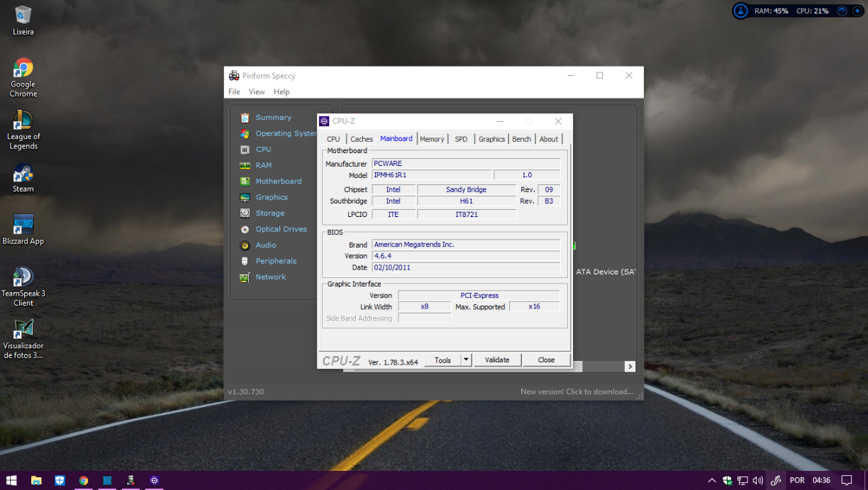This screenshot has height=490, width=868.
Task: Click the CPU 21% monitor widget
Action: [812, 11]
